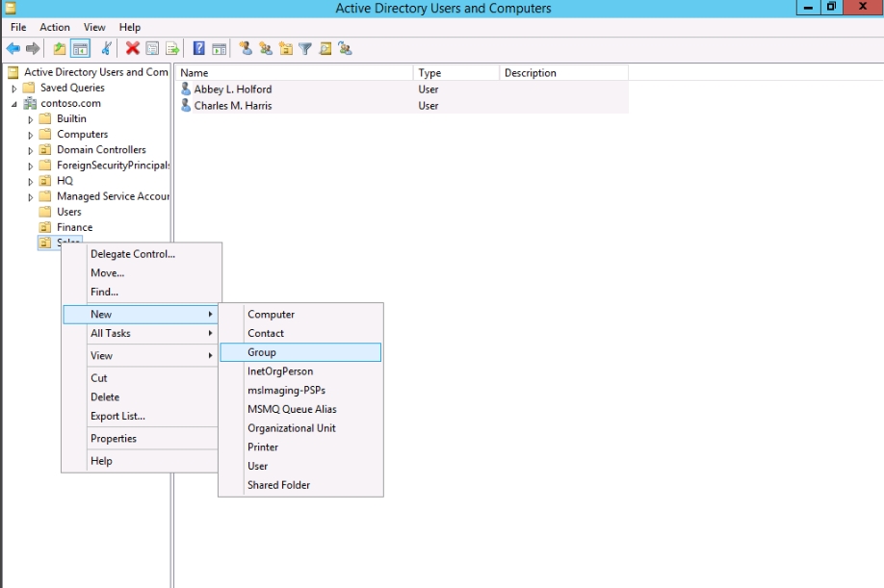Click the Back arrow toolbar icon
This screenshot has width=884, height=588.
click(13, 49)
